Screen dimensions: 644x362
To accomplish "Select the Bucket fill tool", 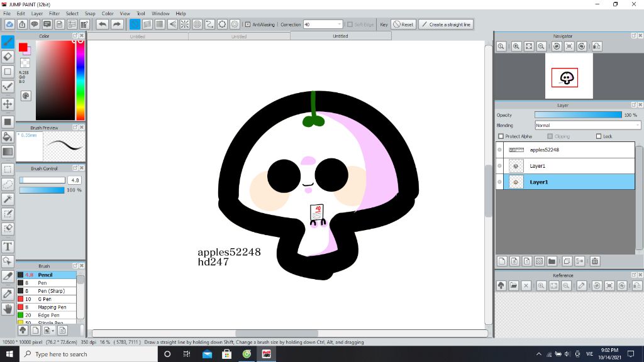I will click(8, 136).
